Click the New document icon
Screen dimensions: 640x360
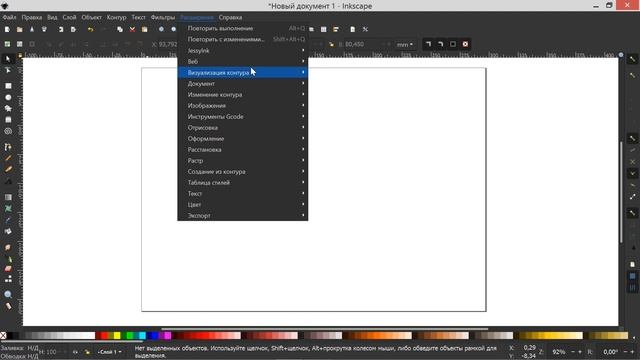(x=7, y=29)
